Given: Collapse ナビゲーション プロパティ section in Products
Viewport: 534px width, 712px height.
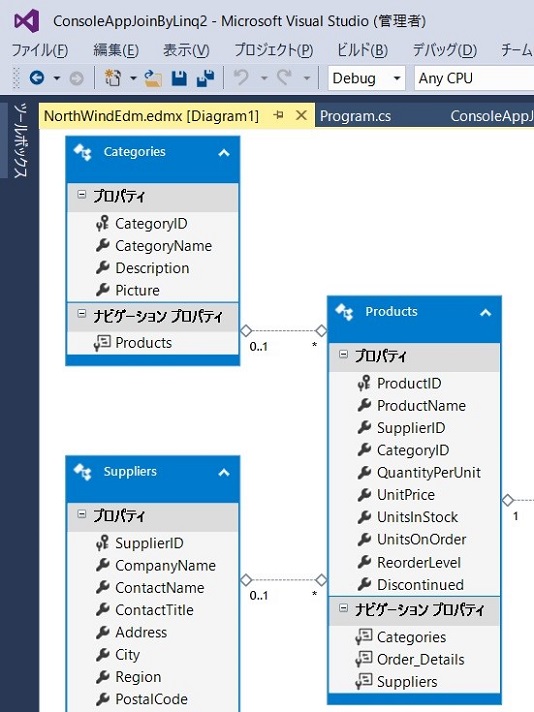Looking at the screenshot, I should 343,608.
